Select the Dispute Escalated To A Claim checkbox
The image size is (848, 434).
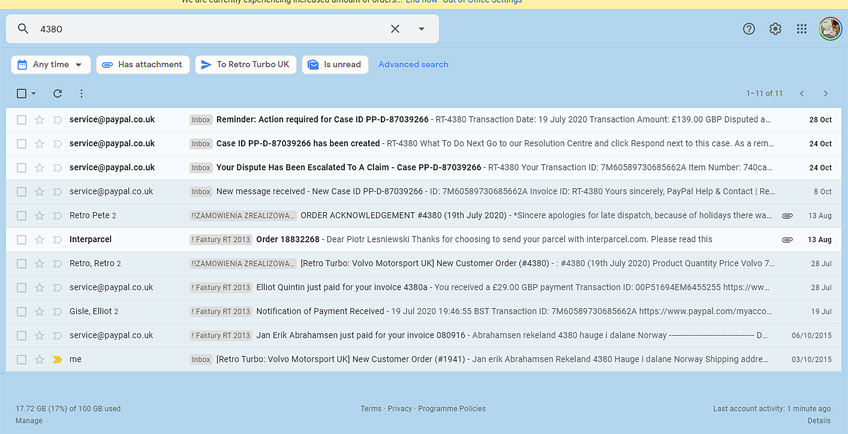coord(21,168)
